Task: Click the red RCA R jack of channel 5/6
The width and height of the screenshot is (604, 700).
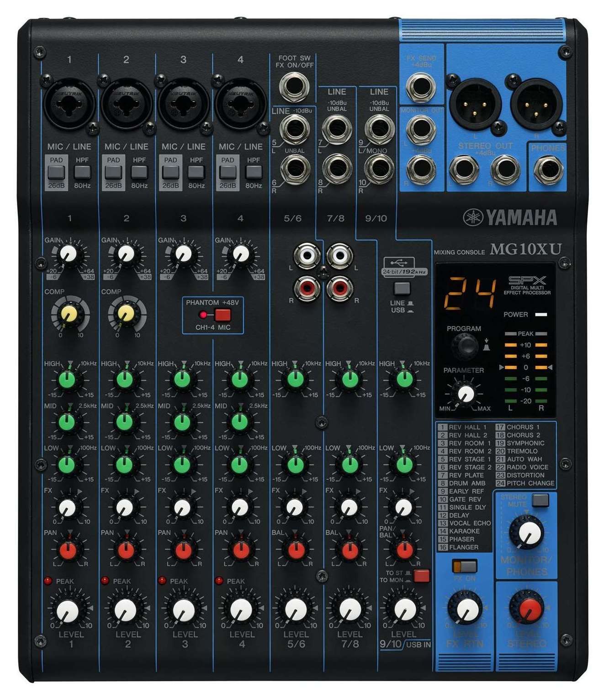Action: 307,288
